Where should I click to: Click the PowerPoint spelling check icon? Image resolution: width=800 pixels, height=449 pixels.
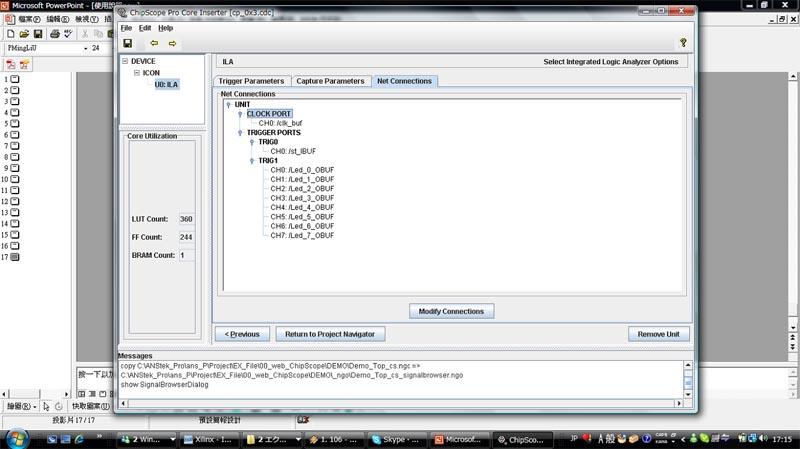pyautogui.click(x=68, y=34)
